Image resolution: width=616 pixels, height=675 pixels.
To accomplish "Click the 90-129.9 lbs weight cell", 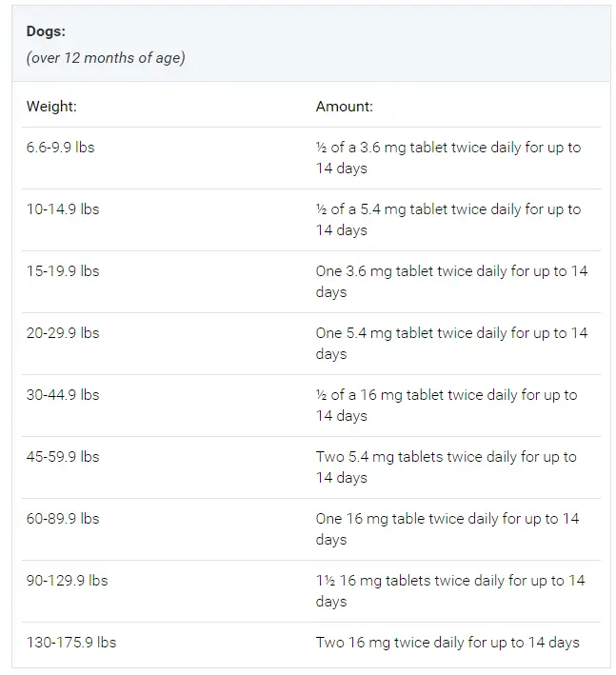I will coord(68,581).
